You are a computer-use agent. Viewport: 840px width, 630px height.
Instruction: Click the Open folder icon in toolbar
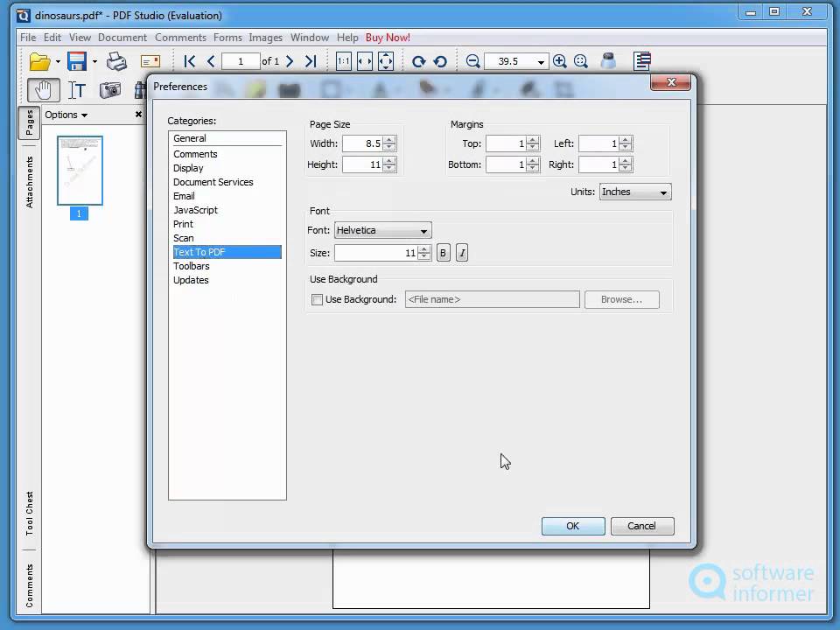39,61
